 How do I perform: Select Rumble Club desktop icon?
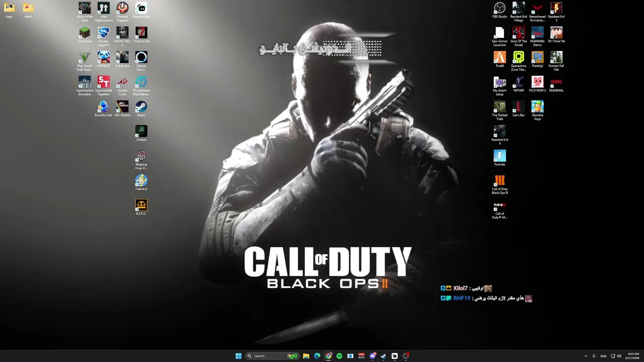[104, 109]
